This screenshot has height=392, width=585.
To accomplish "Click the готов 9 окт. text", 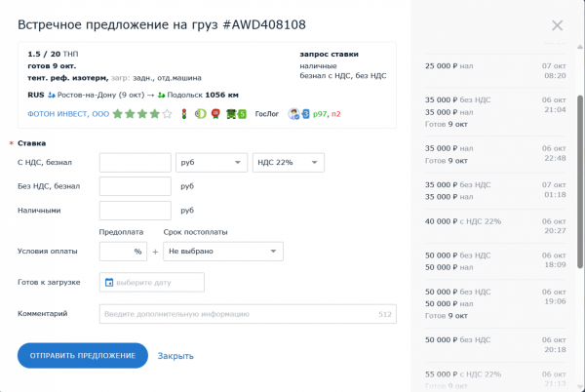I will point(52,66).
